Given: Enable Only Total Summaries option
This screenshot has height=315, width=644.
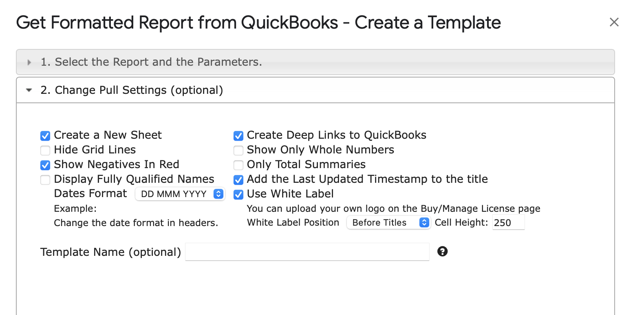Looking at the screenshot, I should [x=238, y=165].
